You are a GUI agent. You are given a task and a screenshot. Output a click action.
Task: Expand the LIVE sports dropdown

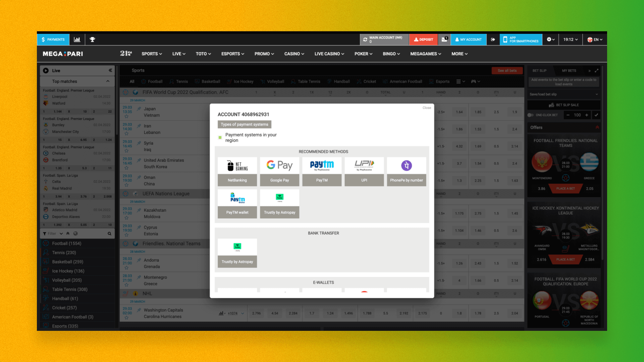point(178,54)
